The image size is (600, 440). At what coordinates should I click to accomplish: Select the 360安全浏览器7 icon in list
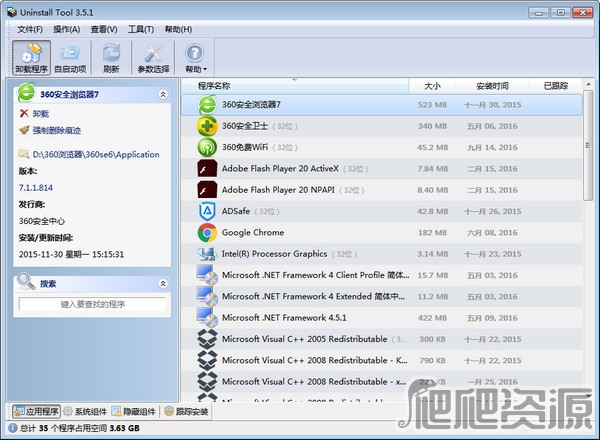tap(207, 105)
